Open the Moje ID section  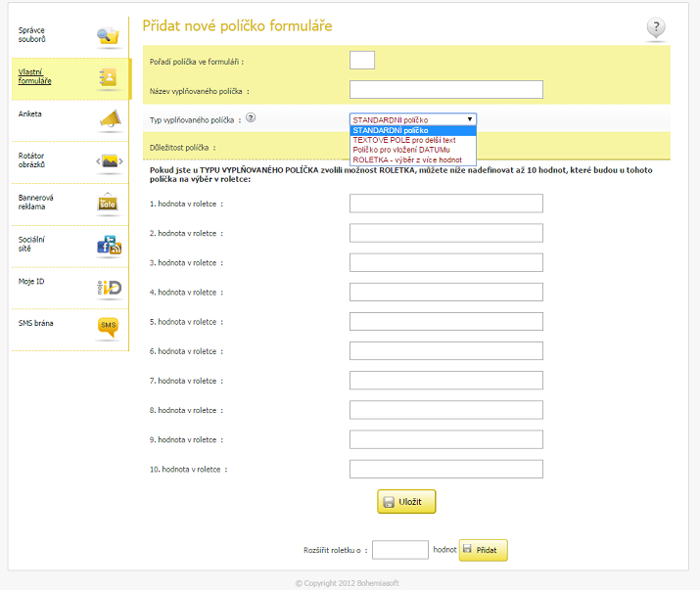(x=31, y=282)
